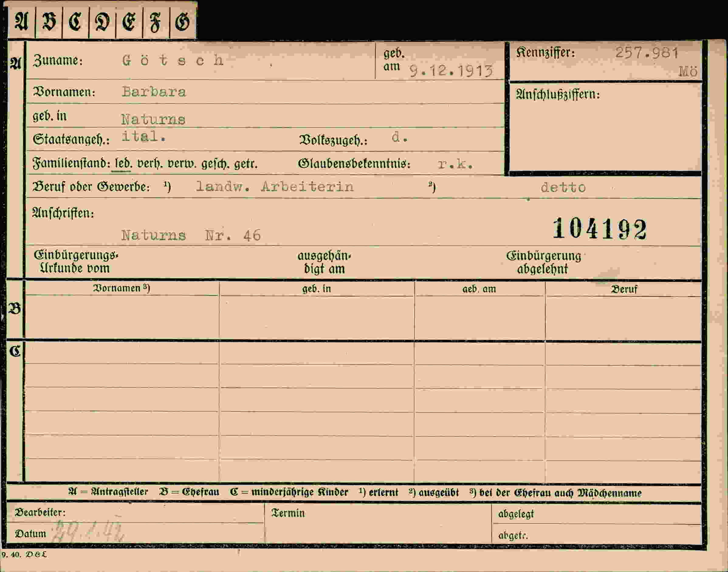728x572 pixels.
Task: Select the 'Bearbeiter:' label
Action: tap(40, 512)
